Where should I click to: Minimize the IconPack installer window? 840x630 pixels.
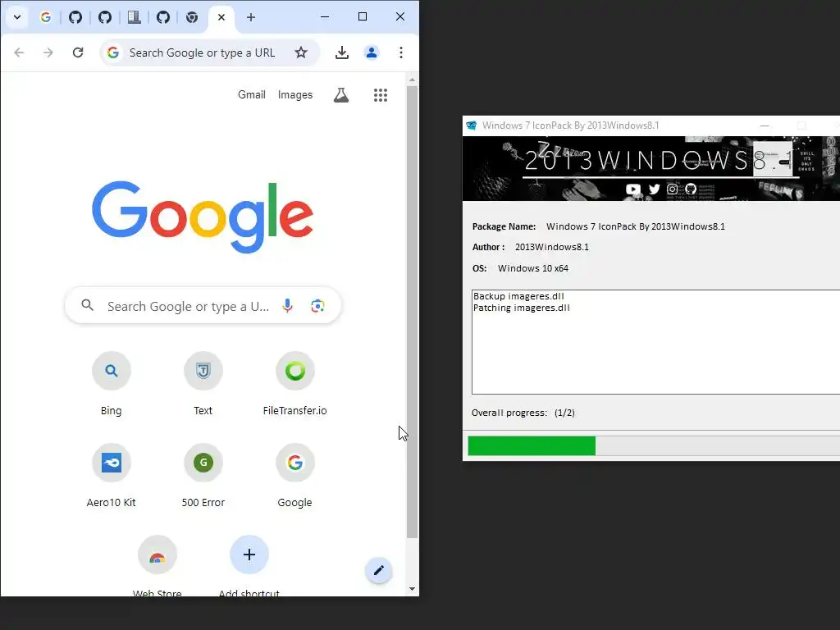765,126
